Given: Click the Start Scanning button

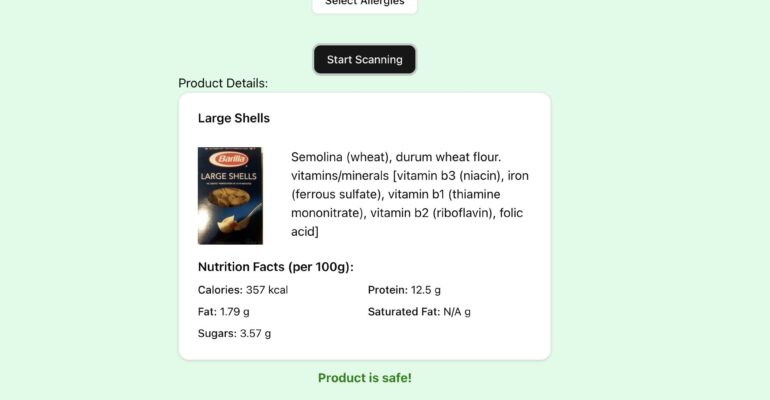Looking at the screenshot, I should point(364,59).
